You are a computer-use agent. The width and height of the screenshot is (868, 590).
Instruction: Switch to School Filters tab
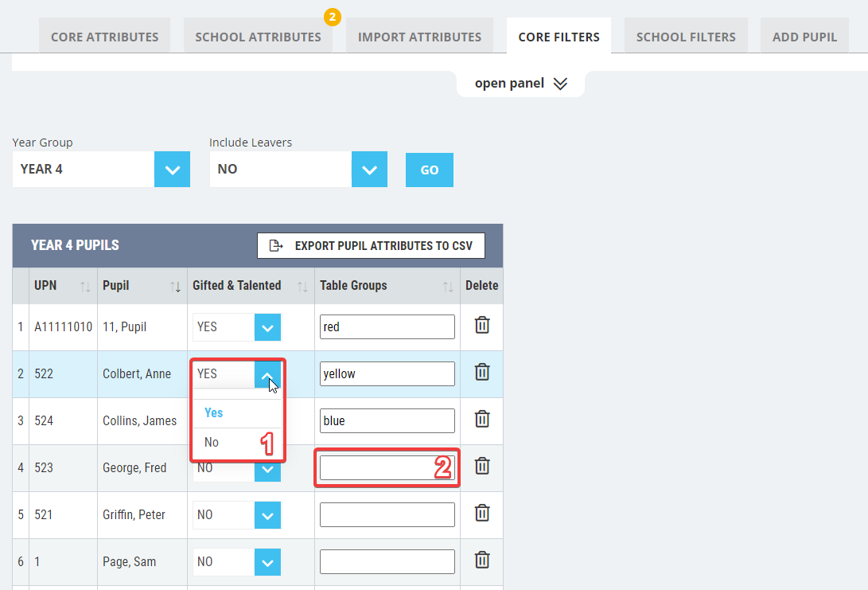coord(686,37)
